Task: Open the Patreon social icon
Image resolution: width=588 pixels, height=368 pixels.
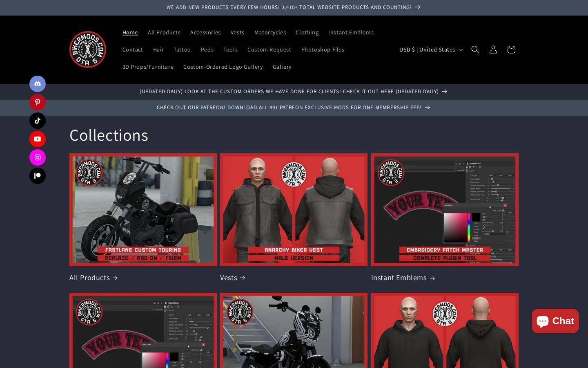Action: tap(38, 176)
